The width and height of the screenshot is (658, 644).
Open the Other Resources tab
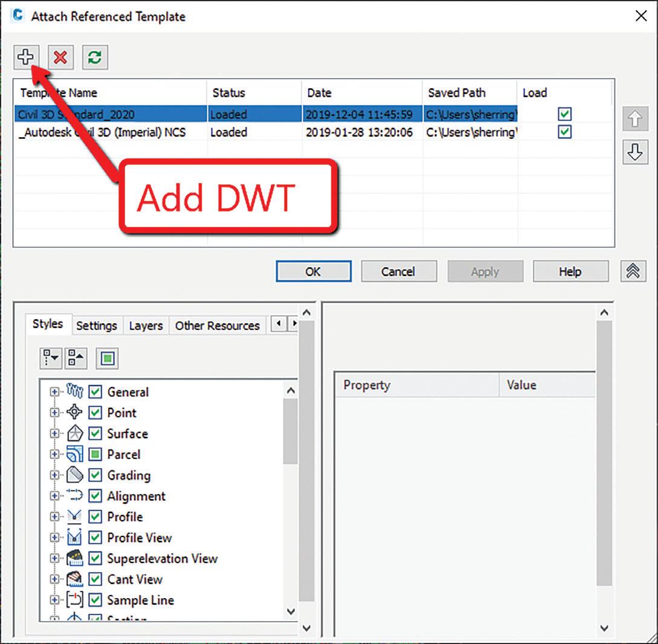[x=218, y=326]
